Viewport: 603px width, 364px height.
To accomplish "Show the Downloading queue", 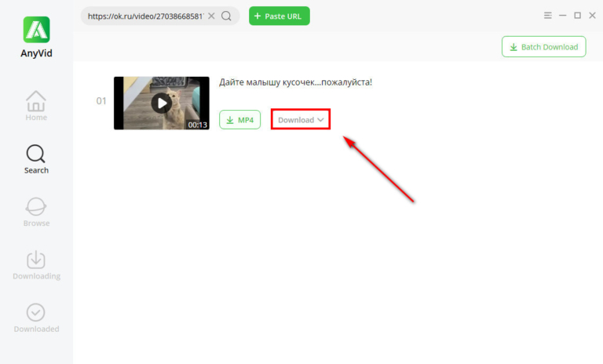I will [36, 265].
